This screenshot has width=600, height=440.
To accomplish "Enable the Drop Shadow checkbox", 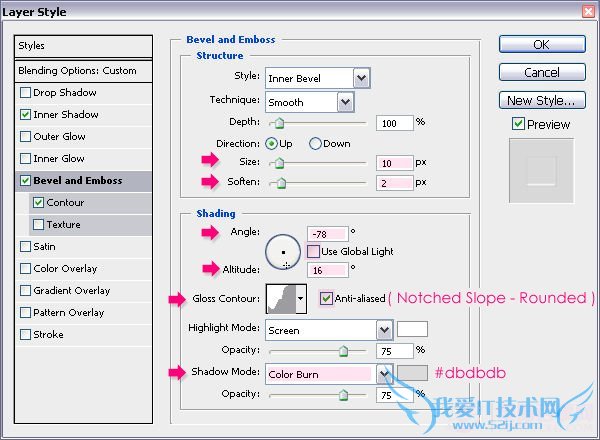I will (x=26, y=93).
